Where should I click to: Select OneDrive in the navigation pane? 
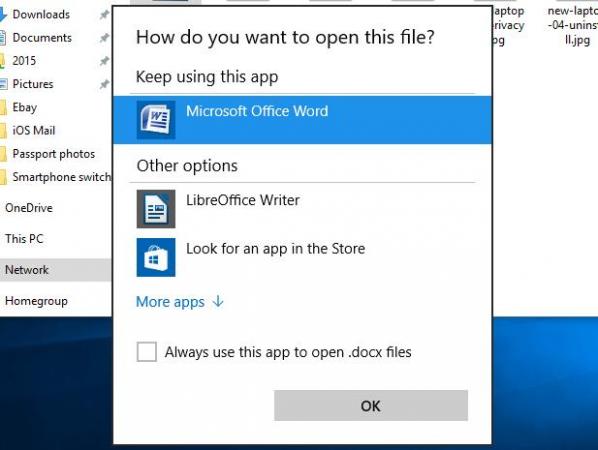coord(29,208)
